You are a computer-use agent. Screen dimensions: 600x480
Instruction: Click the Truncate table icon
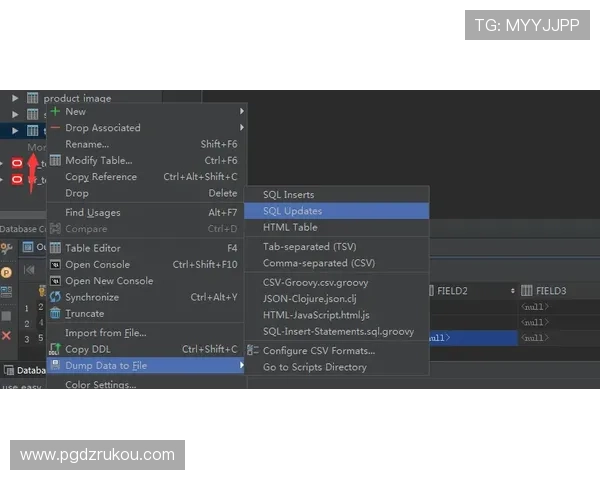point(56,313)
